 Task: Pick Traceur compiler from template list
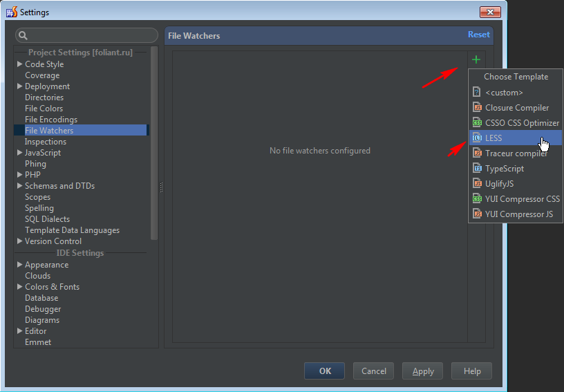pos(516,153)
